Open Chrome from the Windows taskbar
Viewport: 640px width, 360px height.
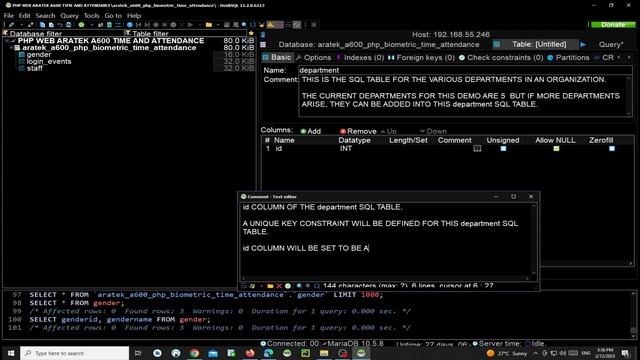[195, 353]
